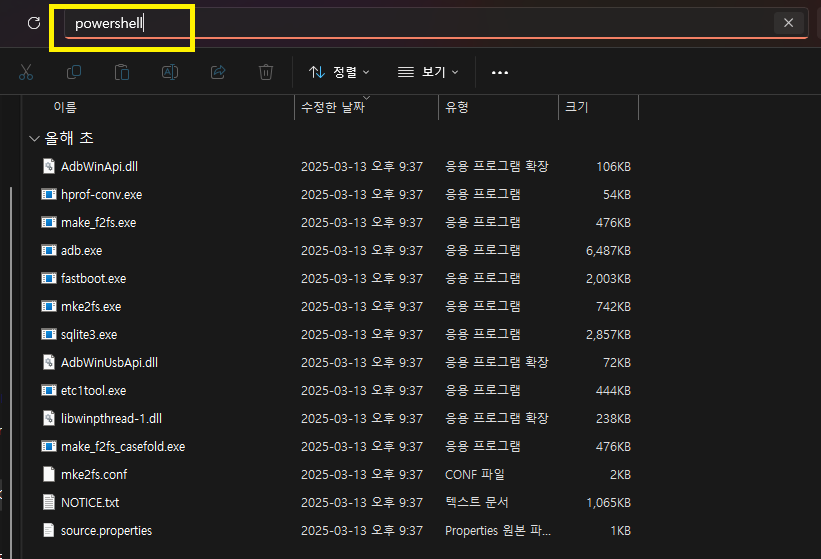
Task: Select the make_f2fs_casefold.exe file icon
Action: (x=49, y=446)
